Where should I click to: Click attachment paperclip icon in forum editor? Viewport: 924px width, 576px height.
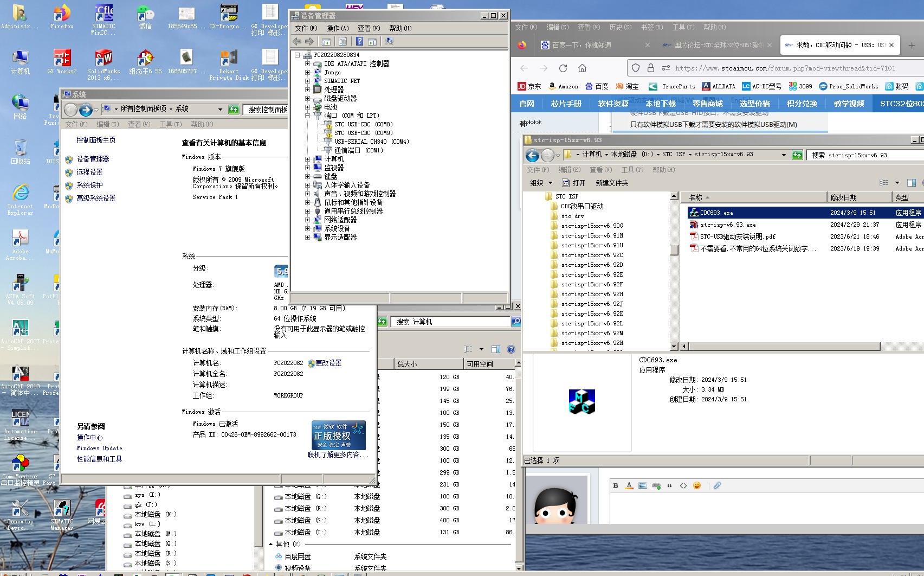click(x=717, y=485)
